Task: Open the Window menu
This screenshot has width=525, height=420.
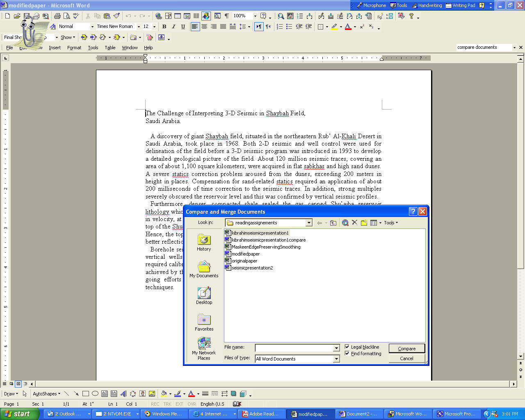Action: (x=130, y=48)
